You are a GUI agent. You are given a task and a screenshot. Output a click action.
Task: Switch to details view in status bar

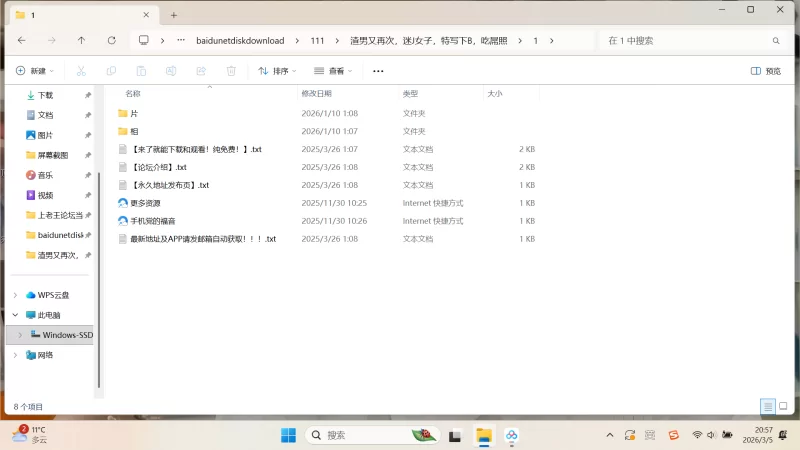767,407
